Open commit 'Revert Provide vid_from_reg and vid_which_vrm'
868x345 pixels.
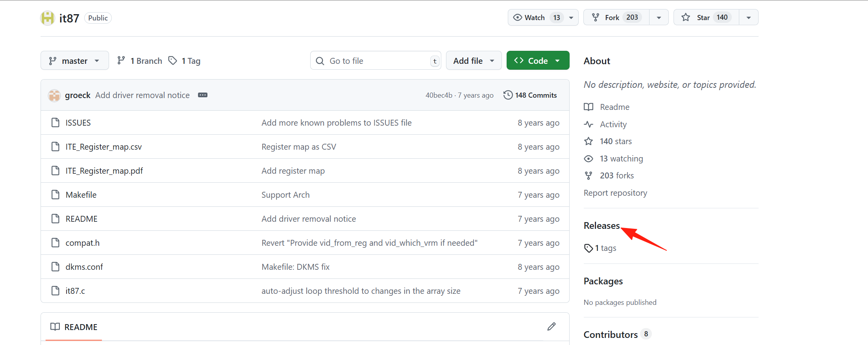[x=370, y=243]
